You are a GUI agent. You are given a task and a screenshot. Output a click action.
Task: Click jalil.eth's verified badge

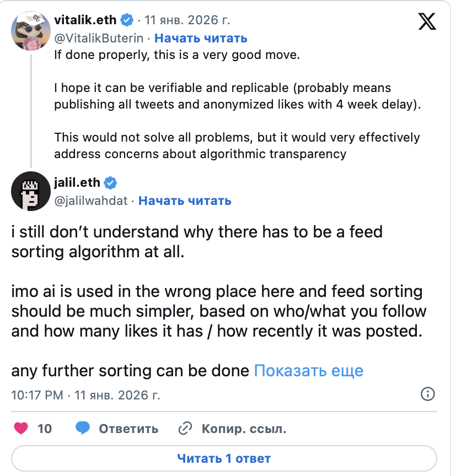point(110,183)
